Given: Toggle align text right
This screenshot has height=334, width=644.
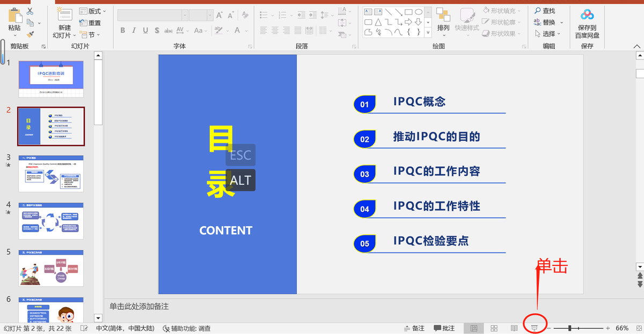Looking at the screenshot, I should coord(287,31).
